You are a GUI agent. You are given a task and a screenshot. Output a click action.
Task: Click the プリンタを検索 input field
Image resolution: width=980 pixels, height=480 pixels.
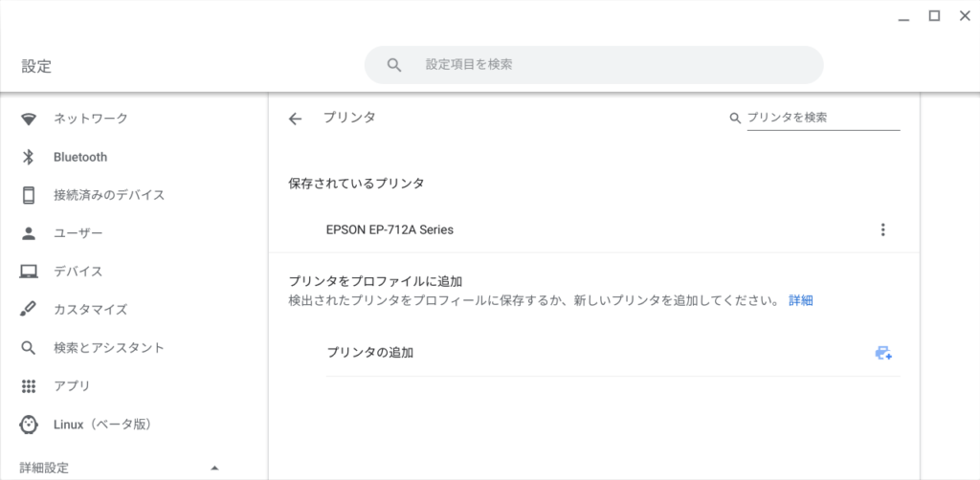pyautogui.click(x=823, y=118)
